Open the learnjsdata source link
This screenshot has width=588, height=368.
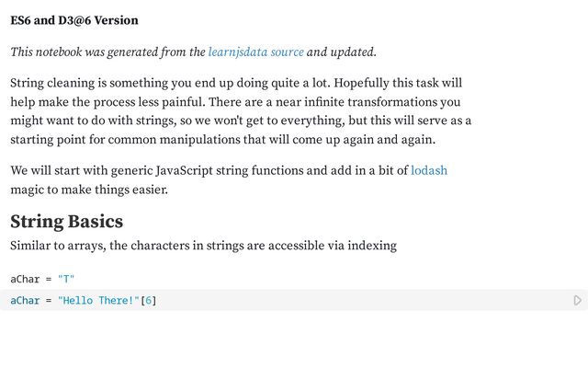[255, 52]
